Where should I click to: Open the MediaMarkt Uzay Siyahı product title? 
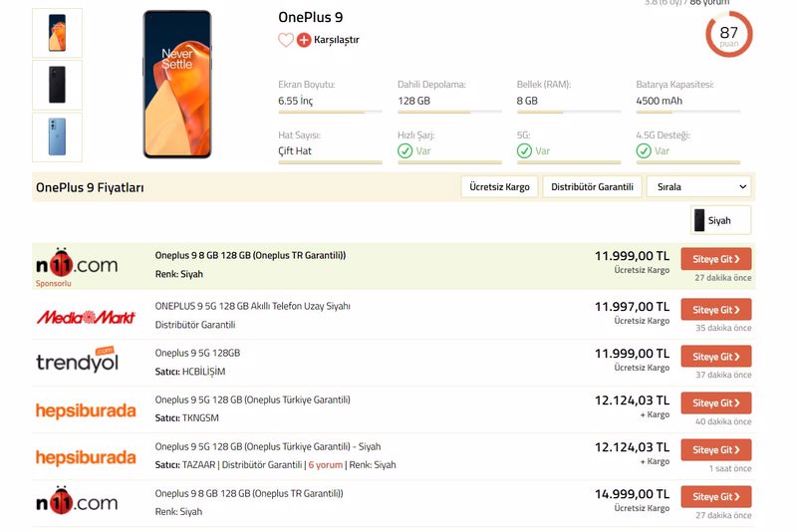coord(252,306)
